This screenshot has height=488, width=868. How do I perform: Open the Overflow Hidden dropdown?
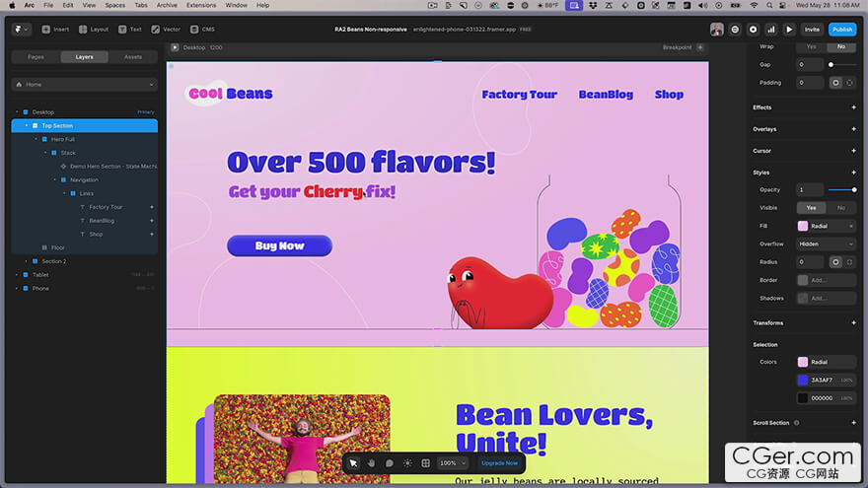(827, 244)
